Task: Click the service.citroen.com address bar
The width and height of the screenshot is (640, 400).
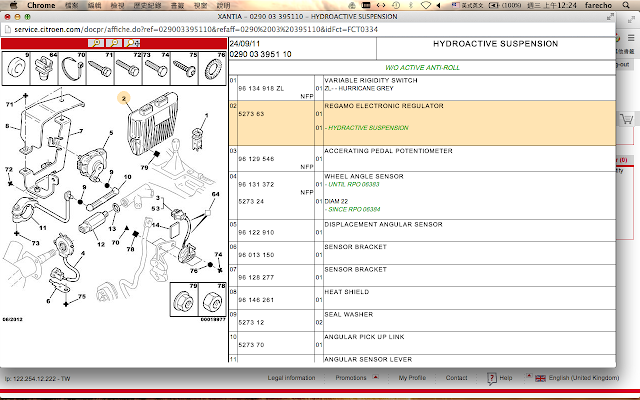Action: point(196,29)
